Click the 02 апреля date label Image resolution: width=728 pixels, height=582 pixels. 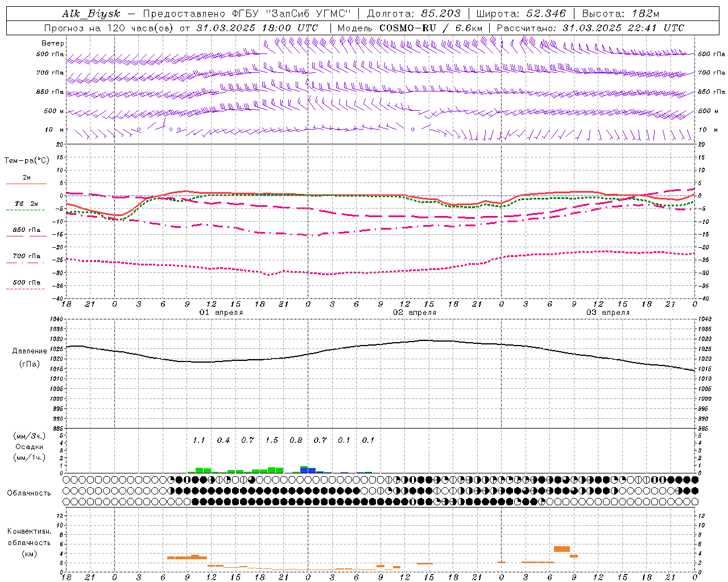point(415,313)
